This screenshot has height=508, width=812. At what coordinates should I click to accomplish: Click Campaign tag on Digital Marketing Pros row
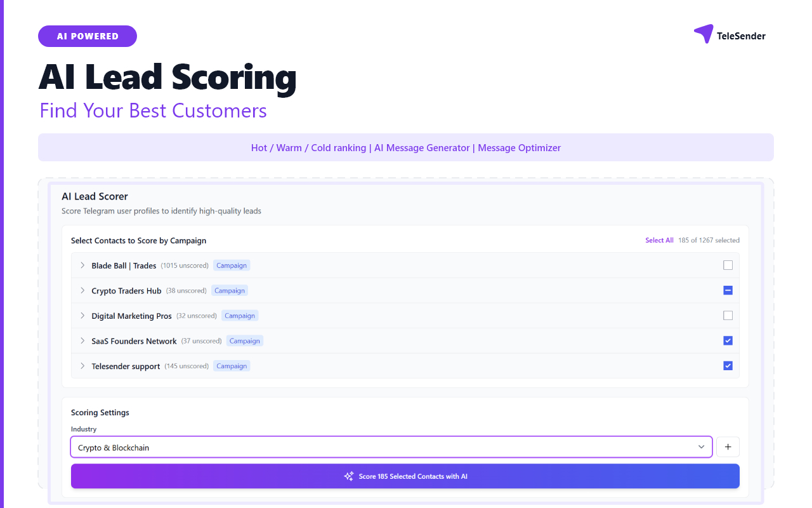tap(240, 316)
